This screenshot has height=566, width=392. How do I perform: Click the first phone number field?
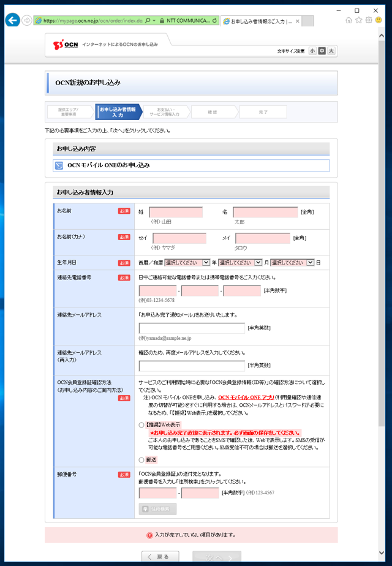click(158, 290)
